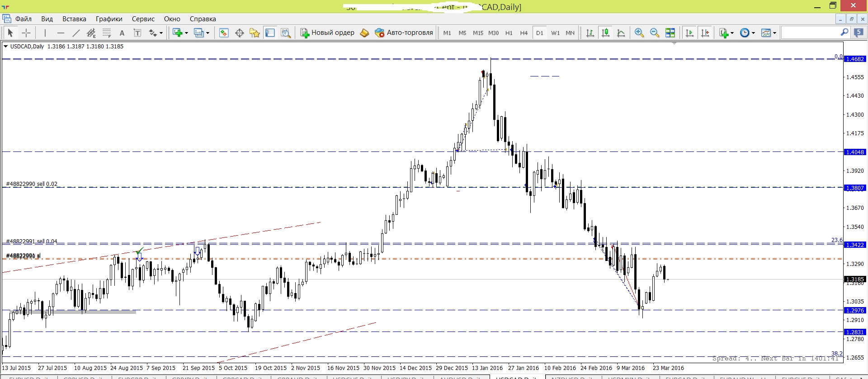Expand the New Chart dropdown arrow

click(186, 33)
